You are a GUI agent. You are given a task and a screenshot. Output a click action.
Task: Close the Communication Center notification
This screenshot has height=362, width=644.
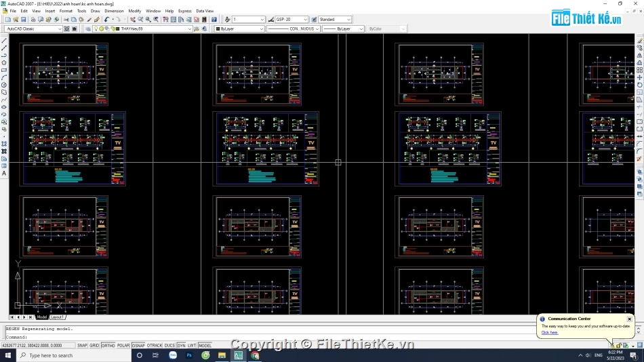point(629,319)
